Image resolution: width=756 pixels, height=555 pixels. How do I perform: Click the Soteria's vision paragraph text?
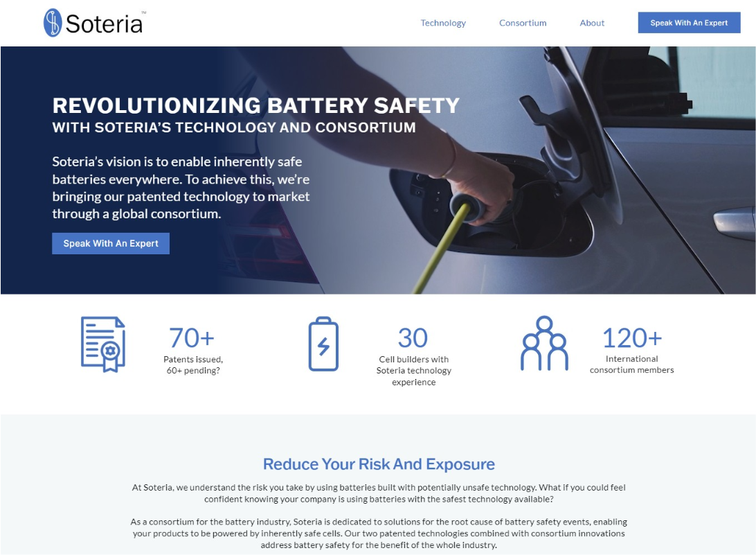click(x=181, y=188)
